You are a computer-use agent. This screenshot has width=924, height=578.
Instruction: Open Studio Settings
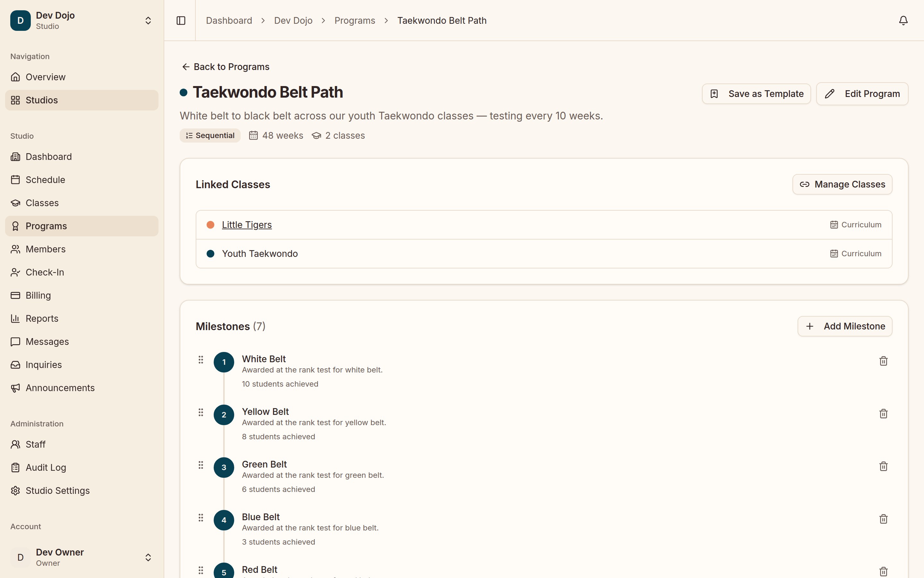(82, 491)
